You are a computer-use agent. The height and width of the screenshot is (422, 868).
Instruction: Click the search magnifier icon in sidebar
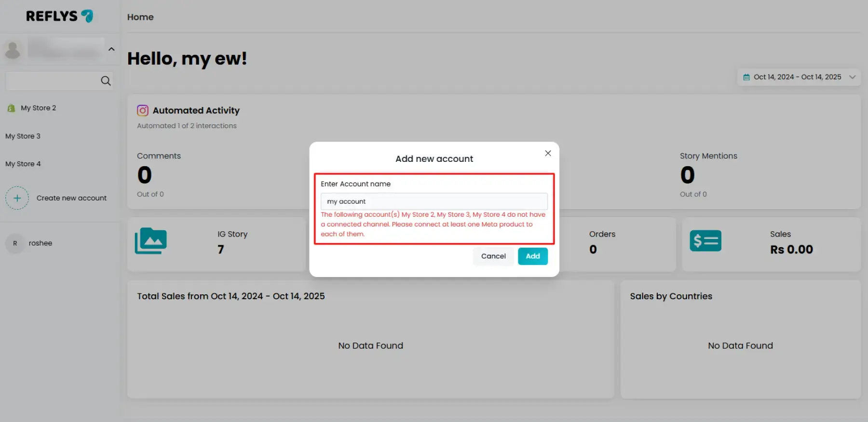click(x=106, y=81)
